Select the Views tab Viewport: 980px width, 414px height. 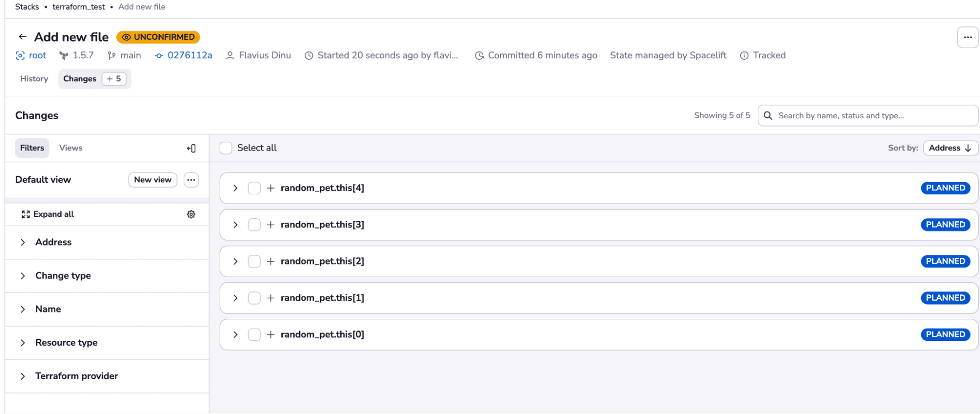tap(71, 148)
